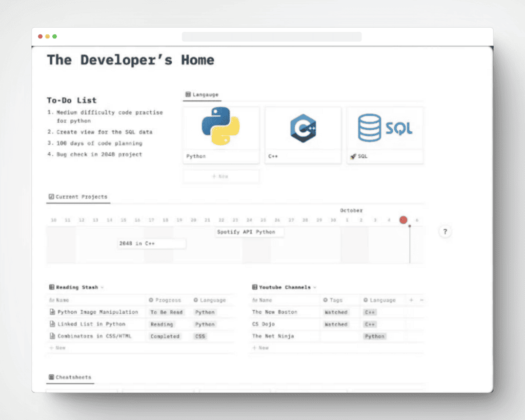Click the Youtube Channels table icon
Image resolution: width=525 pixels, height=420 pixels.
(x=254, y=287)
